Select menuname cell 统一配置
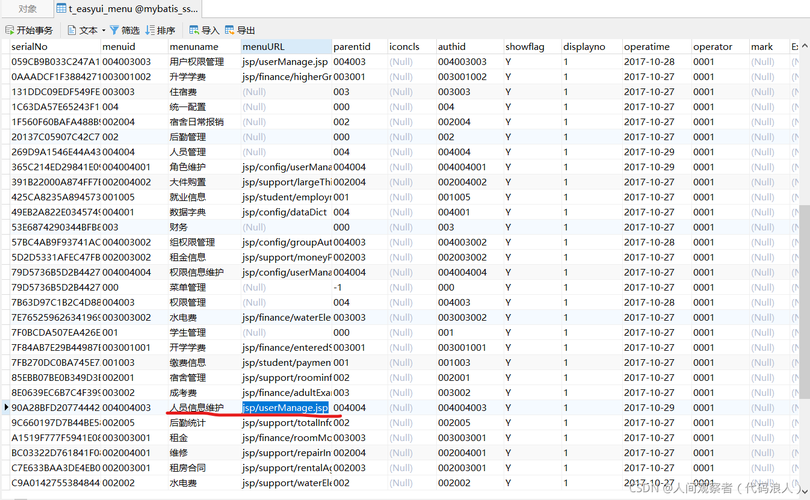 205,106
